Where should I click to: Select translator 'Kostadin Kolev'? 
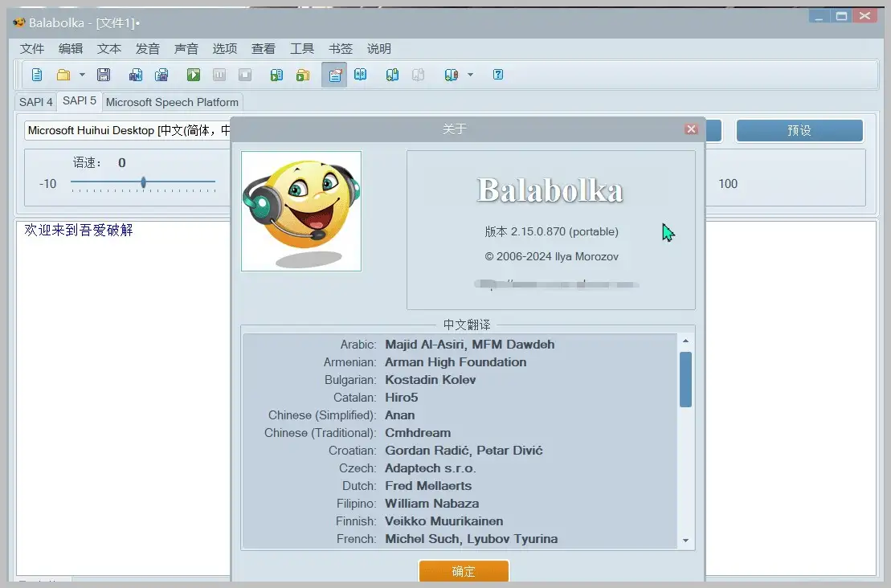430,379
